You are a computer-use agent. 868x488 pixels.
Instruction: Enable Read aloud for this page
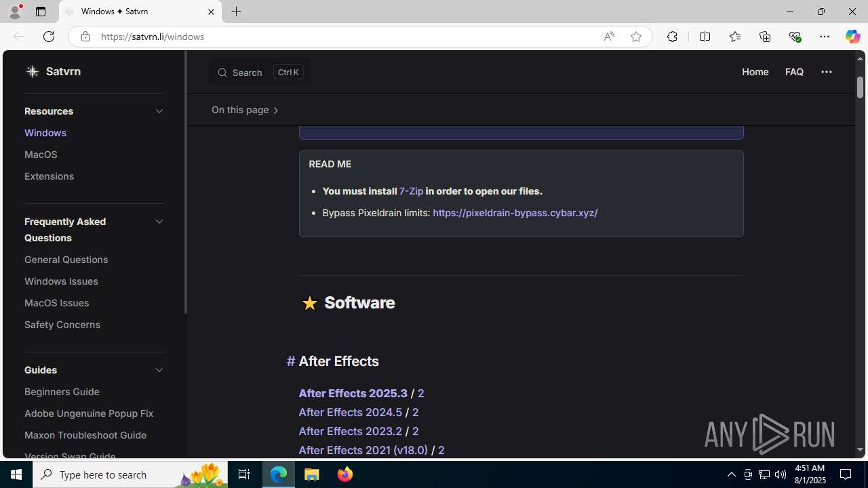coord(609,37)
